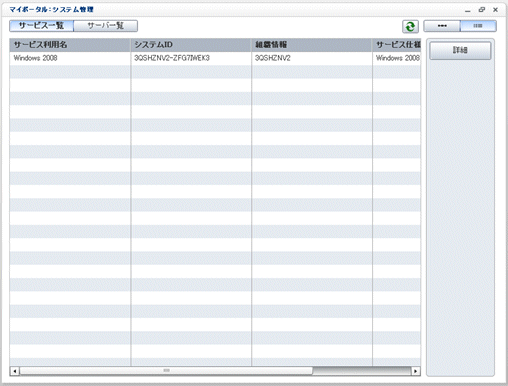This screenshot has width=508, height=386.
Task: Select the list view toggle button
Action: tap(478, 26)
